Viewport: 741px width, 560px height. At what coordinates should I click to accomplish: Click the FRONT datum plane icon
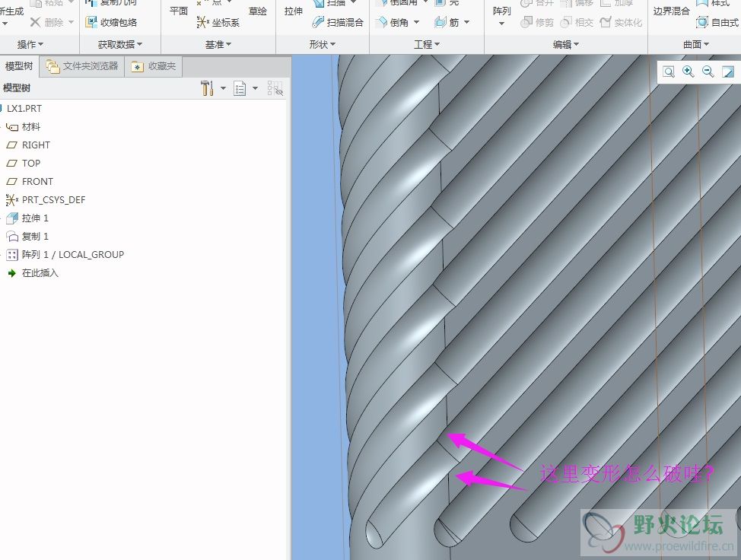click(x=12, y=182)
